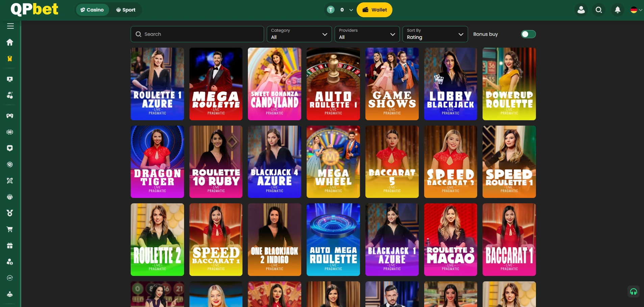Image resolution: width=644 pixels, height=307 pixels.
Task: Open the yellow vest icon in sidebar
Action: [x=10, y=58]
